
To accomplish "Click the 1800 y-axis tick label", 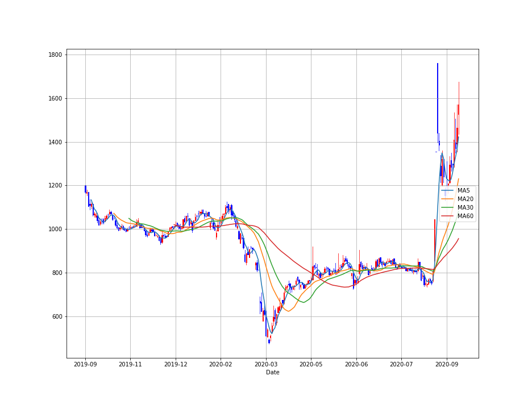I will coord(55,55).
